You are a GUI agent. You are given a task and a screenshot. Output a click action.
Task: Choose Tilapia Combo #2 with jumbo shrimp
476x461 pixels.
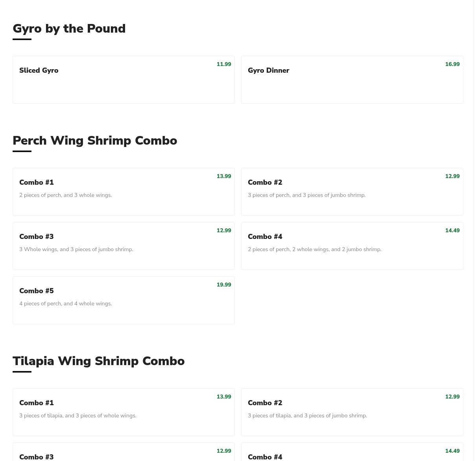pos(352,412)
